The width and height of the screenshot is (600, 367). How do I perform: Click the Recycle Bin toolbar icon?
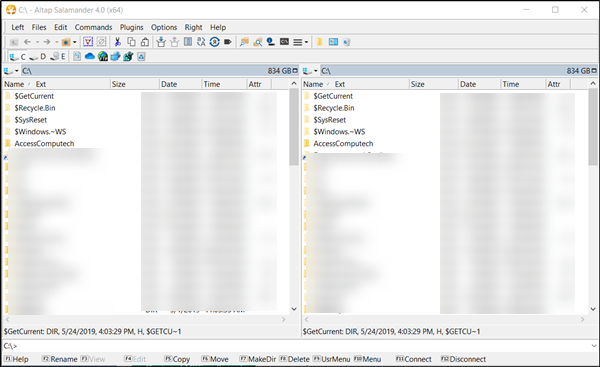pos(347,42)
